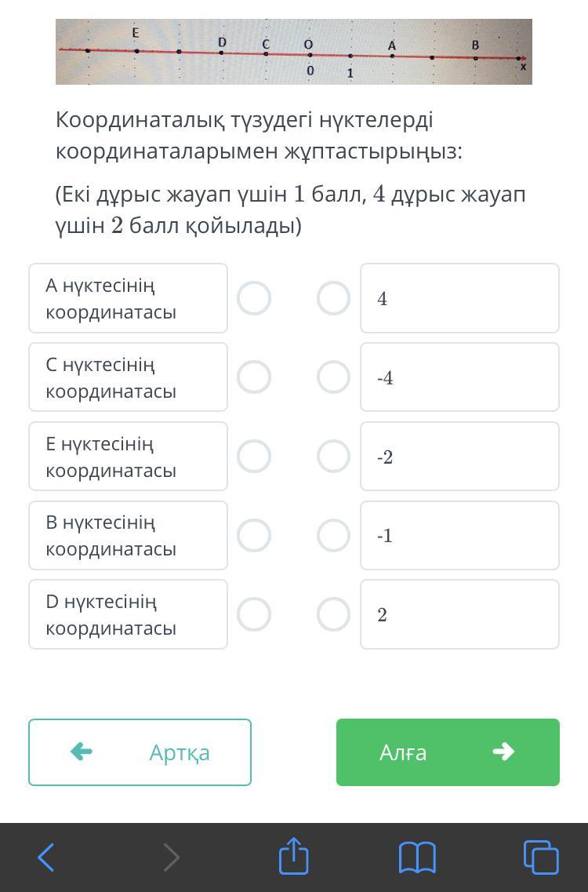Select radio button next to answer -2

[x=333, y=457]
